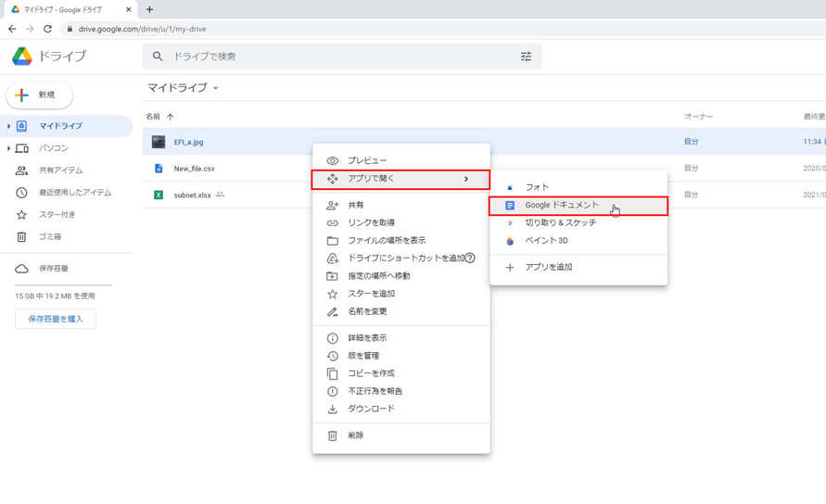Open a new browser tab
The image size is (826, 504).
pyautogui.click(x=149, y=9)
